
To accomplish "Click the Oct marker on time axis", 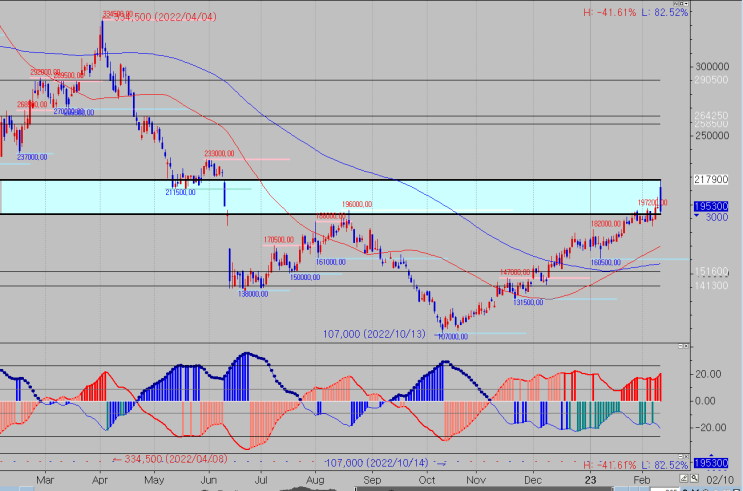I will pos(427,480).
